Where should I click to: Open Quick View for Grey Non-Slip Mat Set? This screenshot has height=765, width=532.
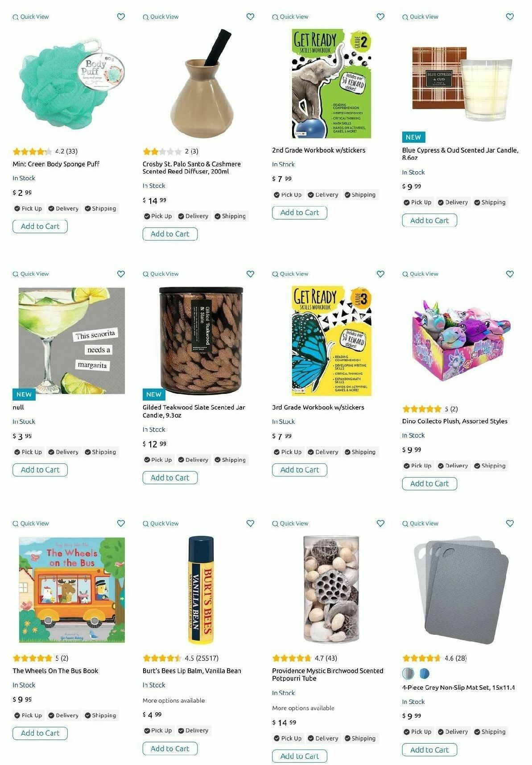point(420,523)
